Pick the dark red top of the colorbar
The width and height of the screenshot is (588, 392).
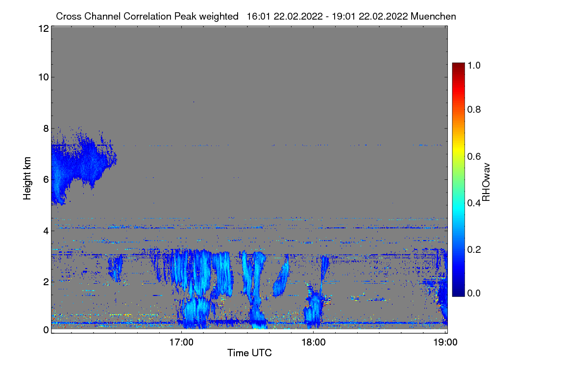pyautogui.click(x=458, y=66)
